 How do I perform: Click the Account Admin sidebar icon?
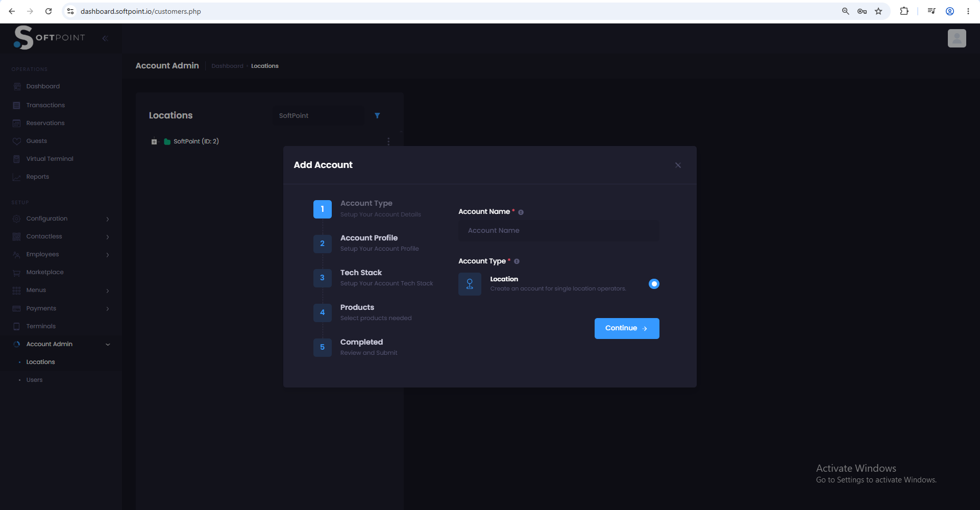coord(16,344)
